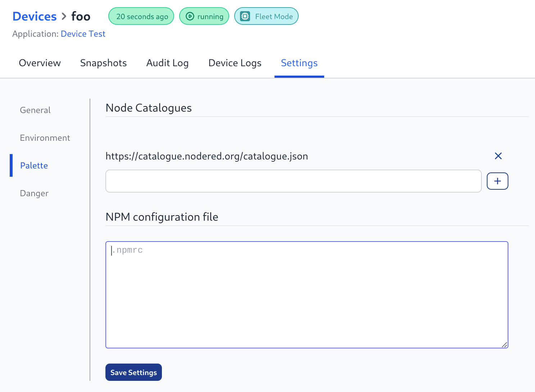Focus the empty catalogue URL input field
Image resolution: width=535 pixels, height=392 pixels.
(x=293, y=181)
